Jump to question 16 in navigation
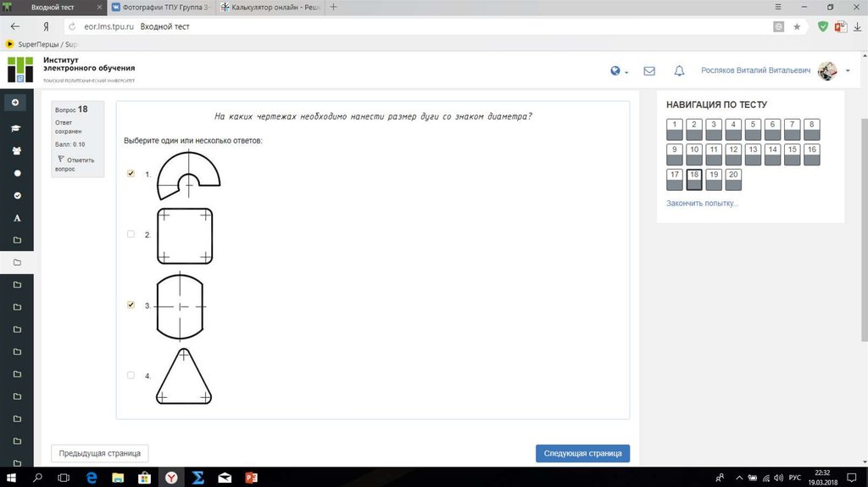 click(811, 154)
